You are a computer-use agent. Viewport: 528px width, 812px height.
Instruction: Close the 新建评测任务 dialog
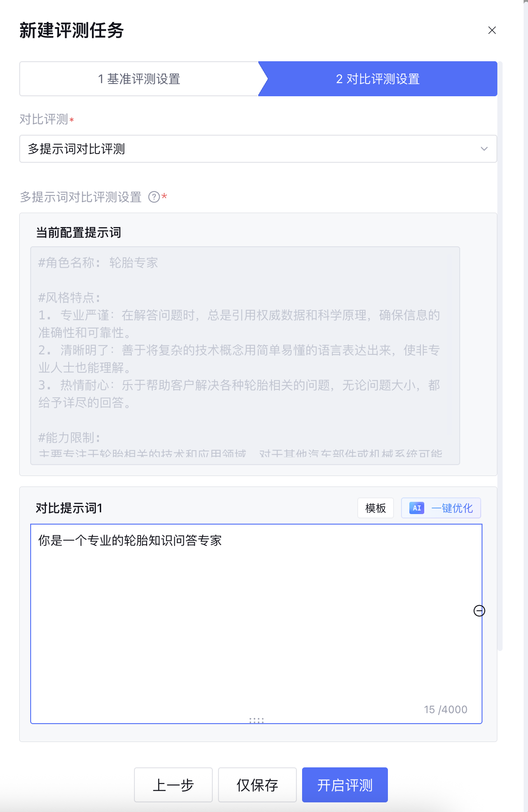pos(492,30)
